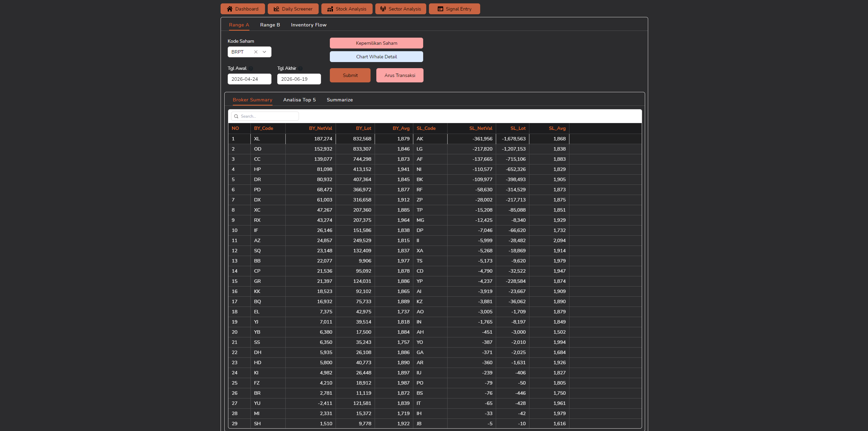The width and height of the screenshot is (868, 431).
Task: Click the AK seller code cell
Action: 430,139
